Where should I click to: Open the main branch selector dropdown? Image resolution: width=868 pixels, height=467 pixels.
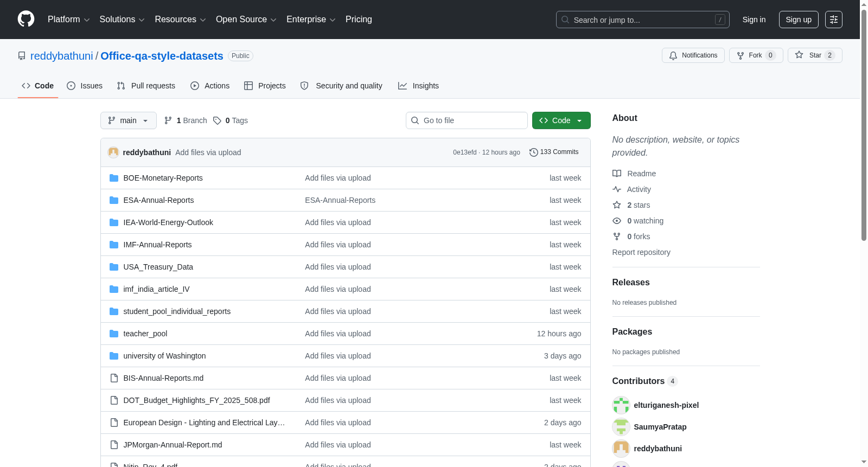[x=129, y=120]
